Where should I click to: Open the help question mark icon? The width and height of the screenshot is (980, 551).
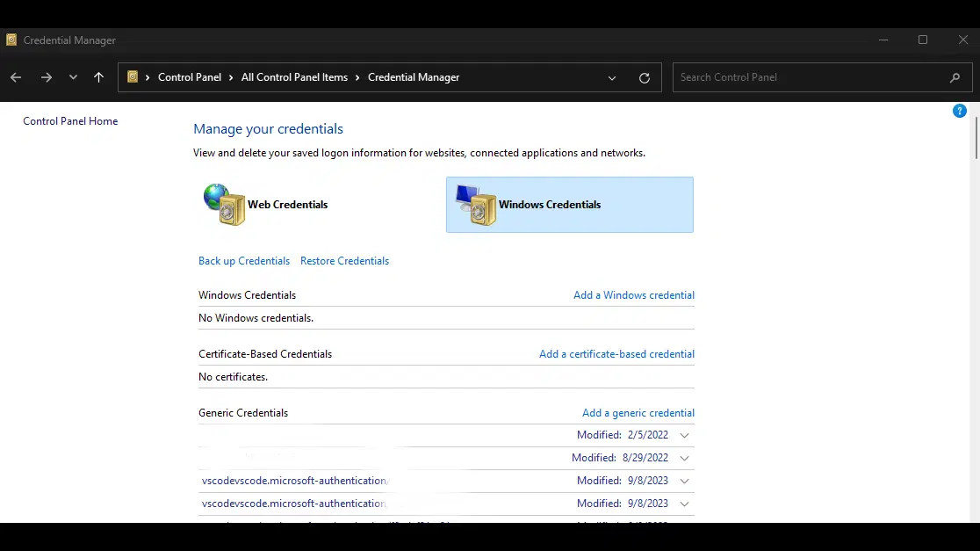960,111
